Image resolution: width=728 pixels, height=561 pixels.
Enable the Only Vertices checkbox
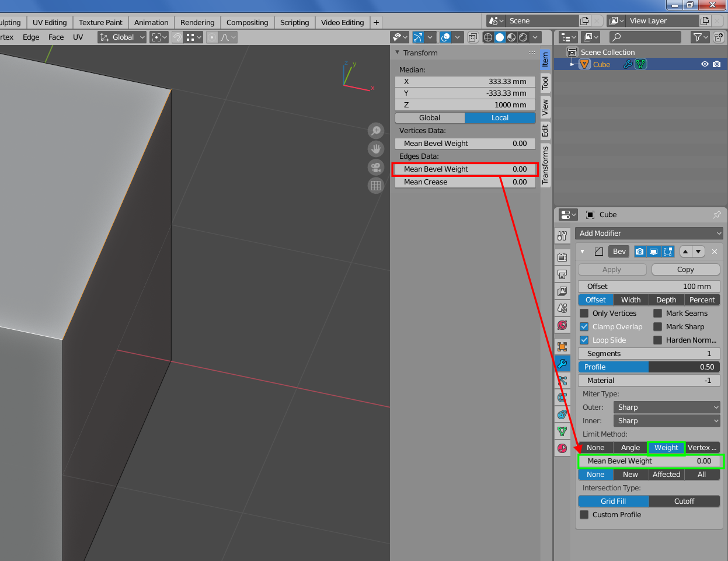(x=584, y=313)
